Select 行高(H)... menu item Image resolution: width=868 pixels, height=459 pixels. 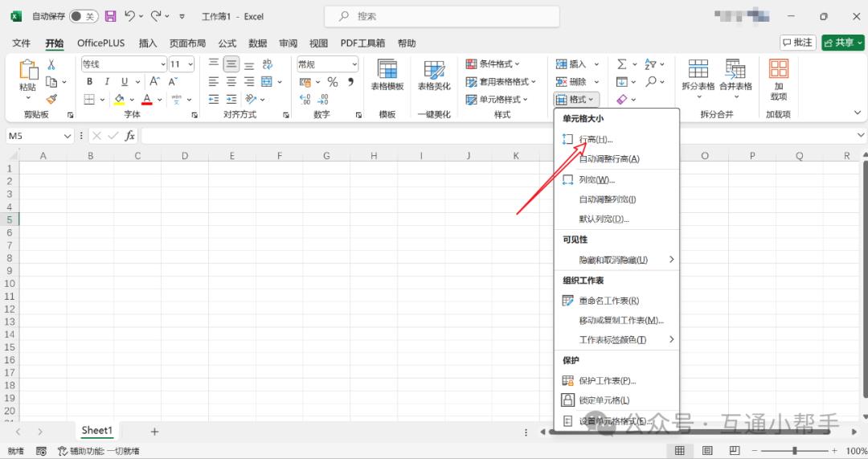pyautogui.click(x=616, y=139)
